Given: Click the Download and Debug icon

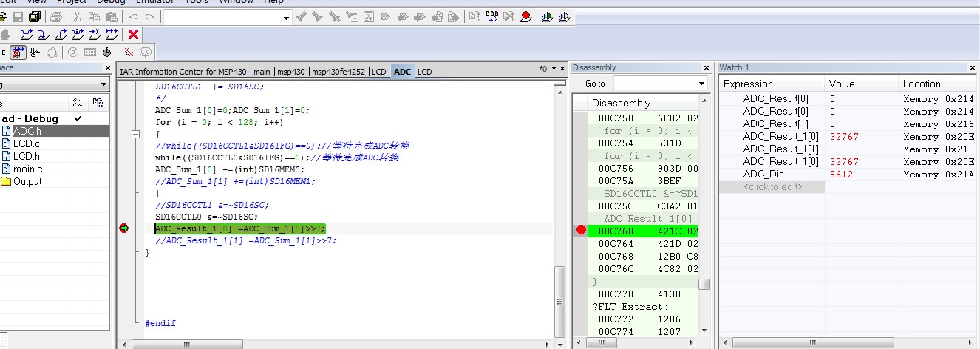Looking at the screenshot, I should pos(547,16).
